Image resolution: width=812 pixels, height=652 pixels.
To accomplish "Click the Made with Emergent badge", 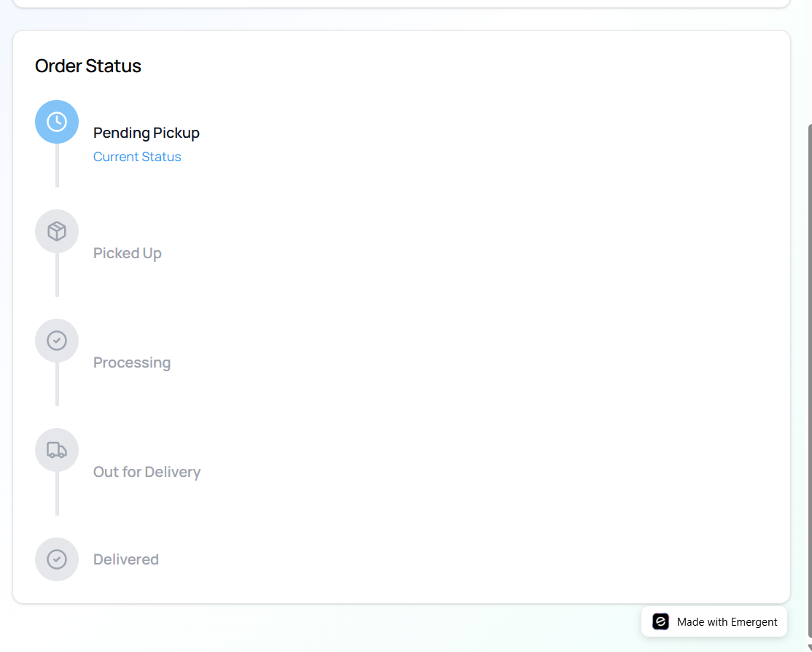I will [x=714, y=621].
